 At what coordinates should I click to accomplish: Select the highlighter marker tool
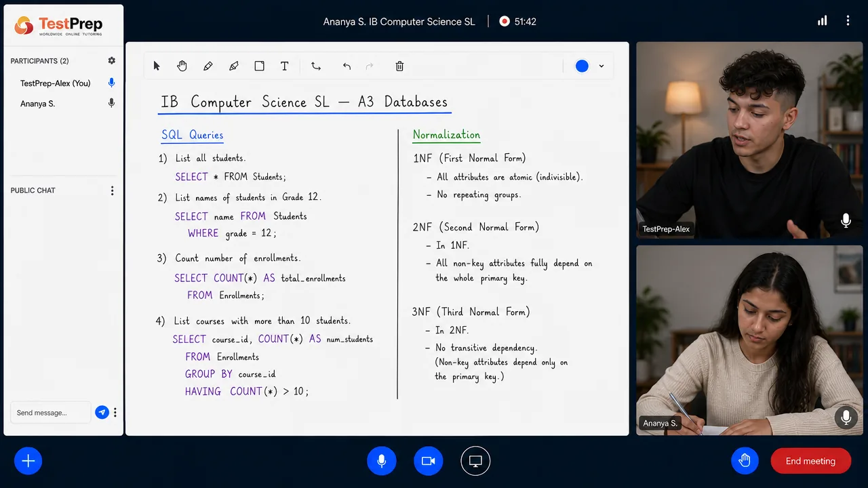[x=234, y=66]
